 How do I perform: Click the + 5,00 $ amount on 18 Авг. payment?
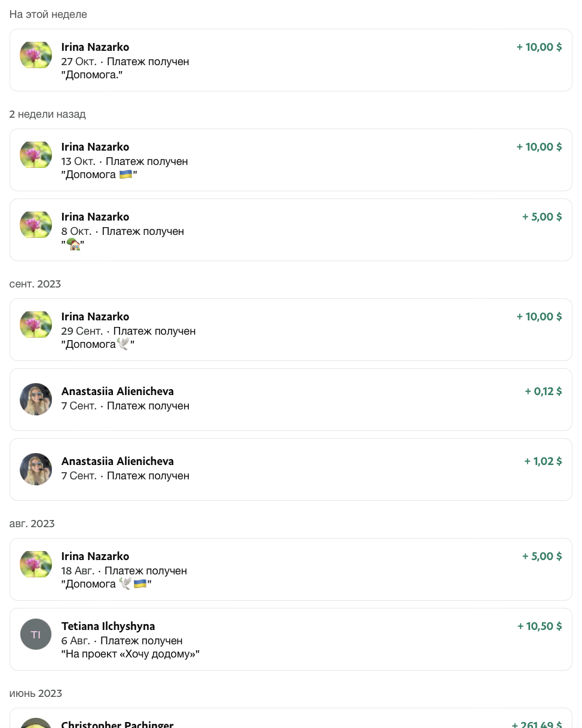[542, 556]
